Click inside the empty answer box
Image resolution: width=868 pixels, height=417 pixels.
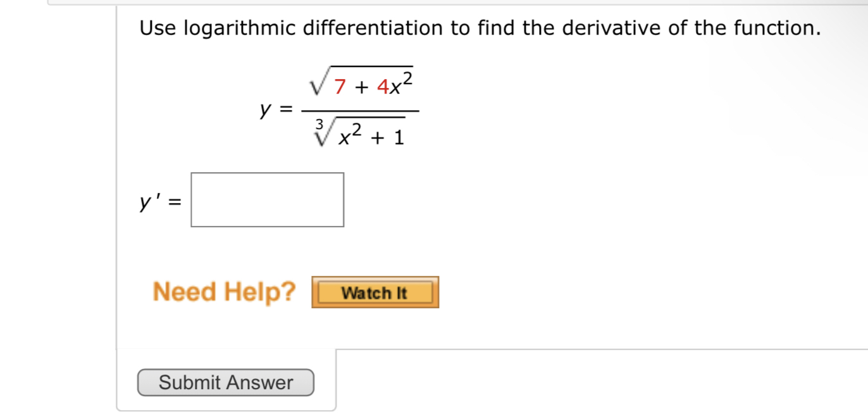(x=267, y=200)
